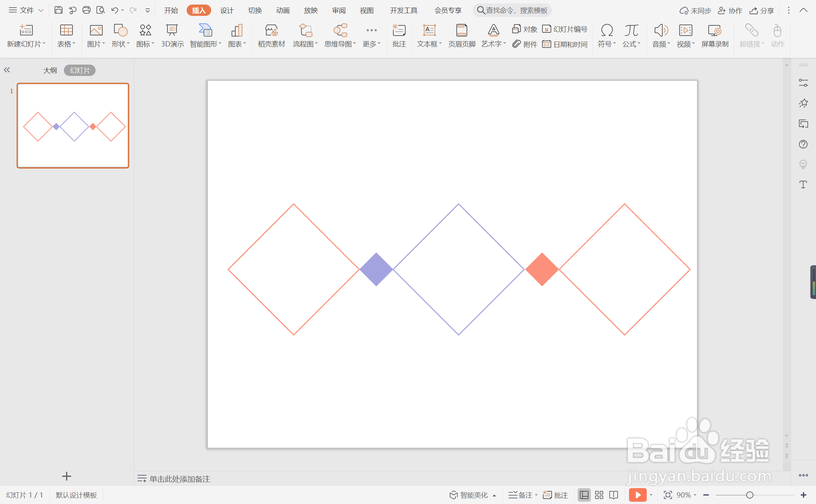Switch to the 设计 design tab
This screenshot has width=816, height=504.
(227, 10)
